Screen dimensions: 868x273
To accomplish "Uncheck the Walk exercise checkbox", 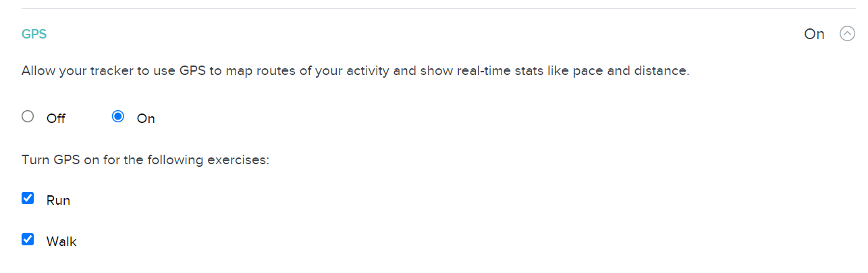I will pos(28,239).
